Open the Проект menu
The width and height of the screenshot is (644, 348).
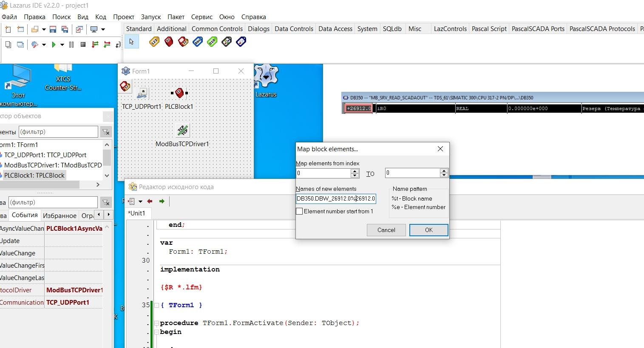point(123,17)
